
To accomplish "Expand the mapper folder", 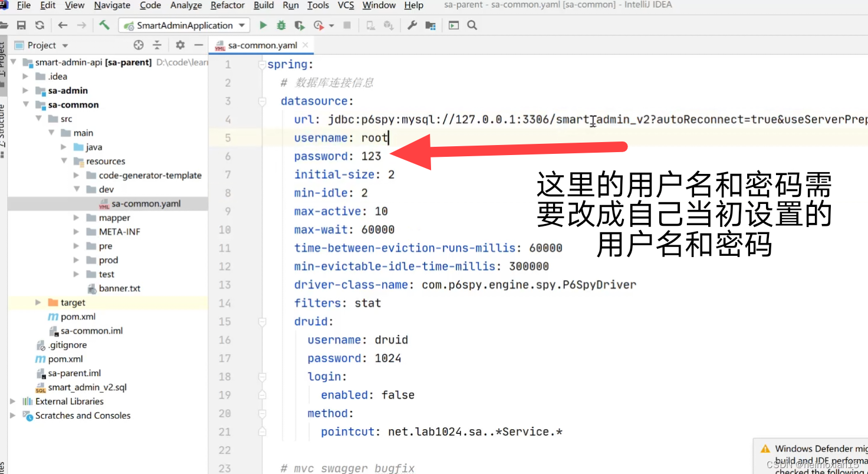I will 76,218.
